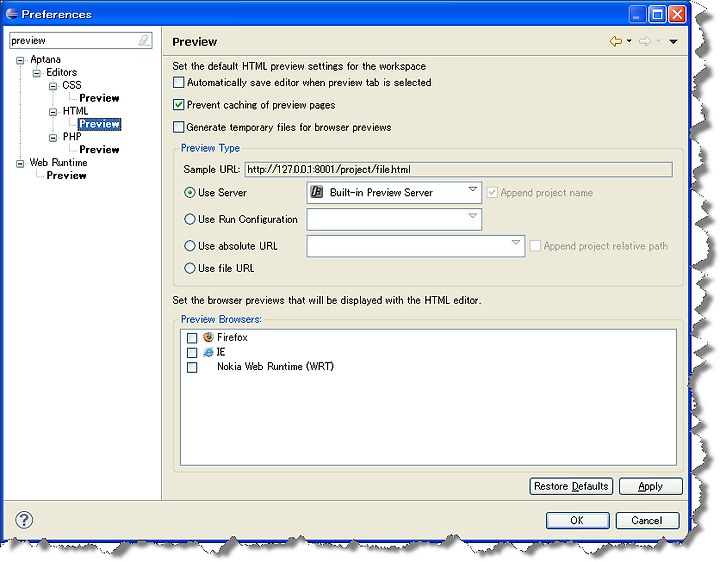Select the Use file URL radio button
This screenshot has height=562, width=720.
coord(190,268)
